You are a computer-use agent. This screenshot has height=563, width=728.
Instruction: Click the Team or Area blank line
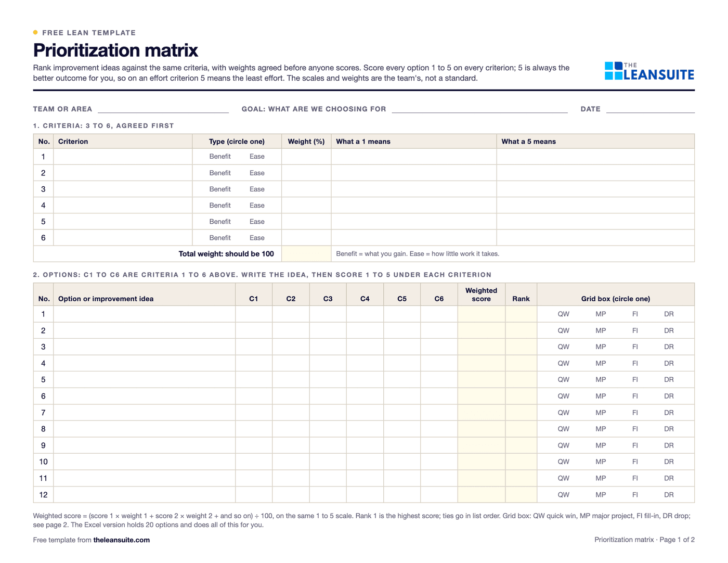pyautogui.click(x=163, y=109)
